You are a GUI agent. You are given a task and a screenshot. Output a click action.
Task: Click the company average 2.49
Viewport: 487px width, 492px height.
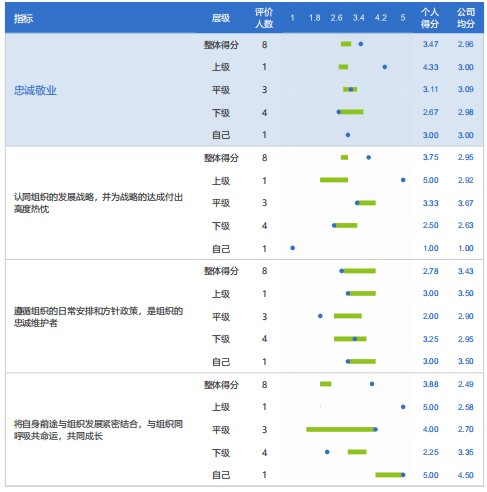[x=466, y=384]
